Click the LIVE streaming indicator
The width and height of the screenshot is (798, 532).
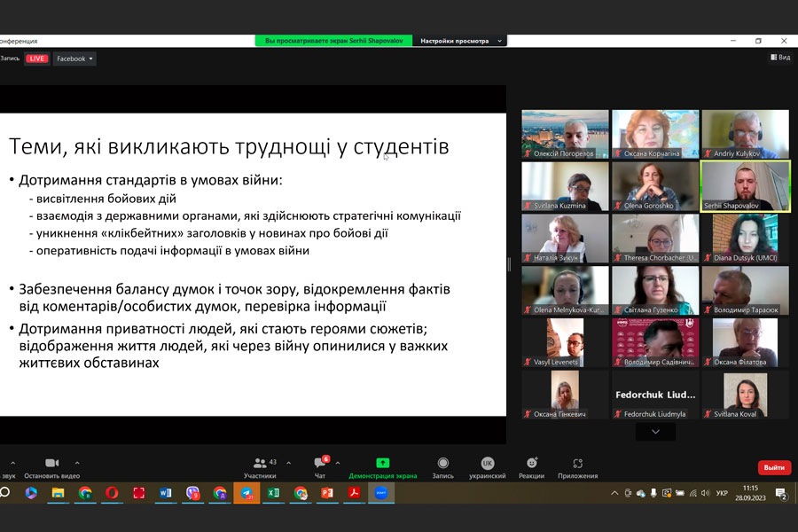coord(36,59)
